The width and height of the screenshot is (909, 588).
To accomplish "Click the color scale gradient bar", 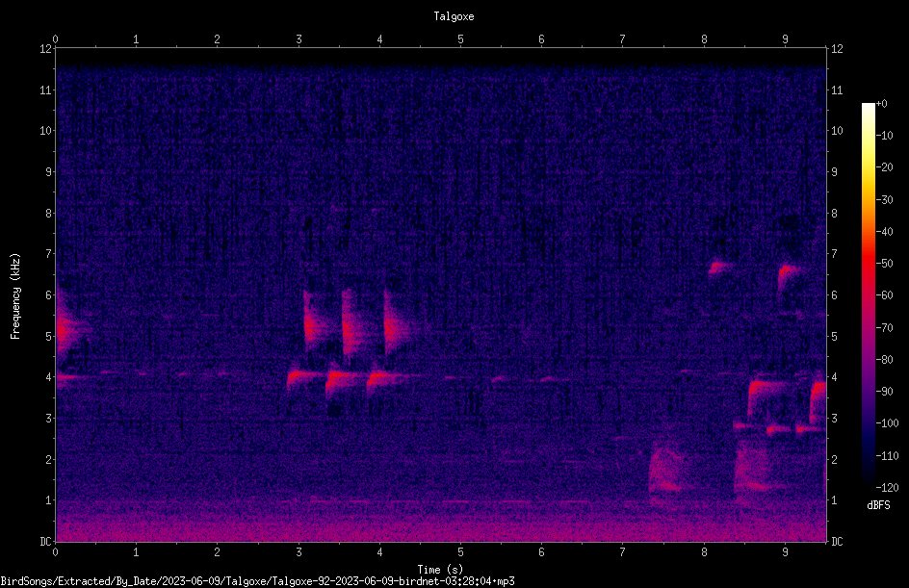I will [x=868, y=295].
